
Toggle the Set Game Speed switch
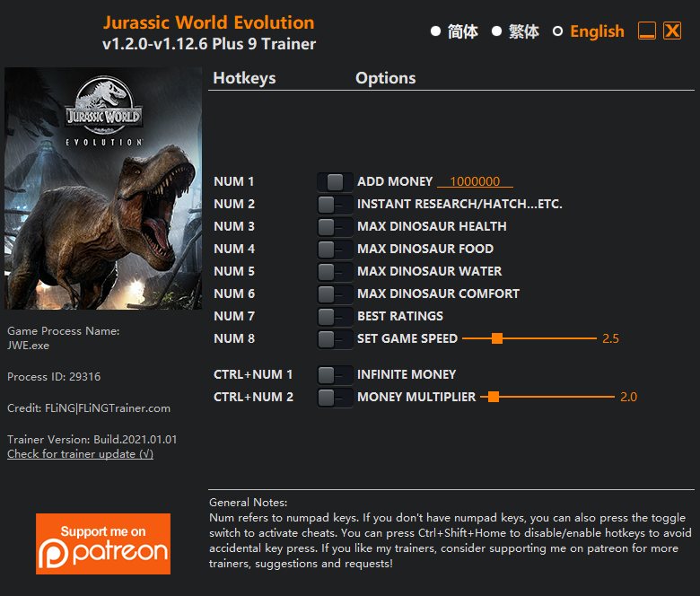[x=335, y=339]
